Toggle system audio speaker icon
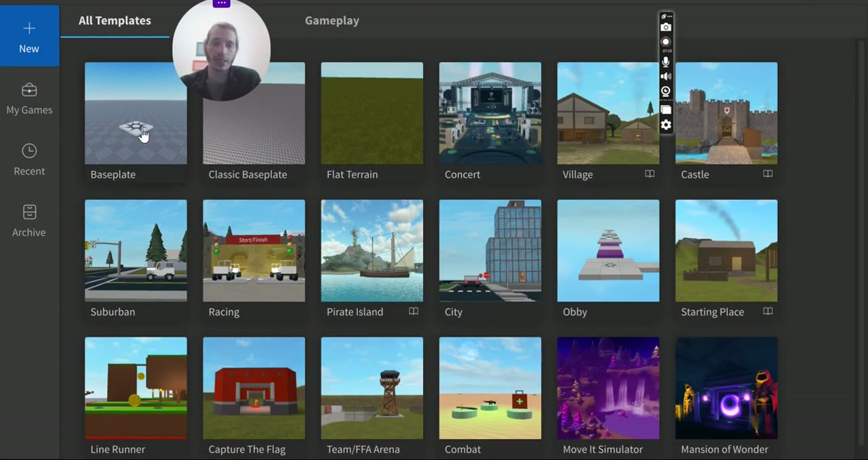 point(666,77)
